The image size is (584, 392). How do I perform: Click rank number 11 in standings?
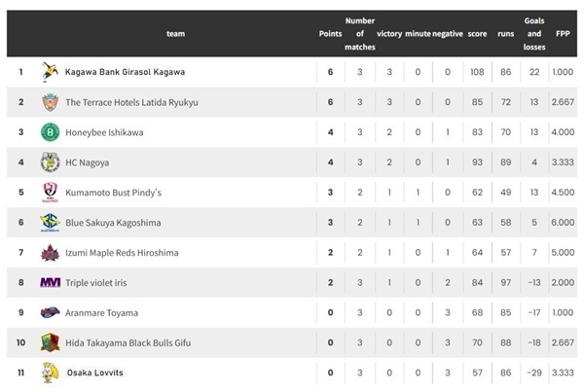click(20, 373)
